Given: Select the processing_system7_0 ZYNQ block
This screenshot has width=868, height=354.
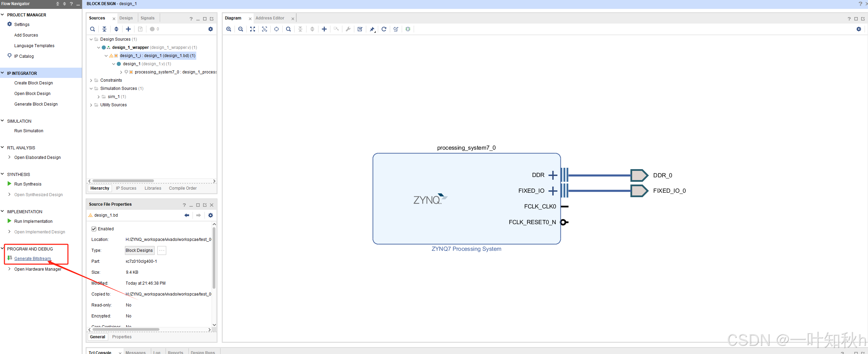Looking at the screenshot, I should point(467,199).
